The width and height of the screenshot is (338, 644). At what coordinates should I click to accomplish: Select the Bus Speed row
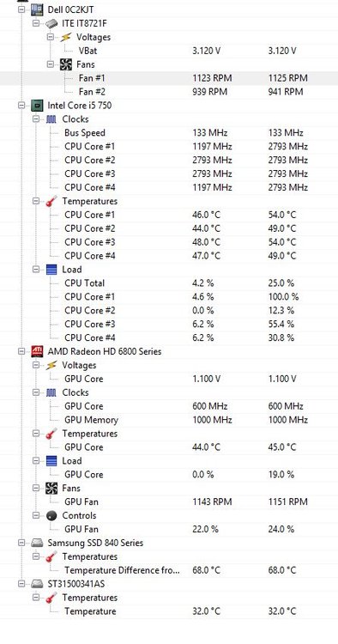(169, 132)
